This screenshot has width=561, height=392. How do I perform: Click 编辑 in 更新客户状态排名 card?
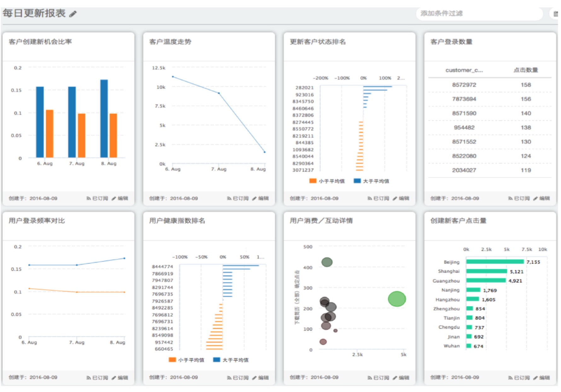(x=401, y=199)
